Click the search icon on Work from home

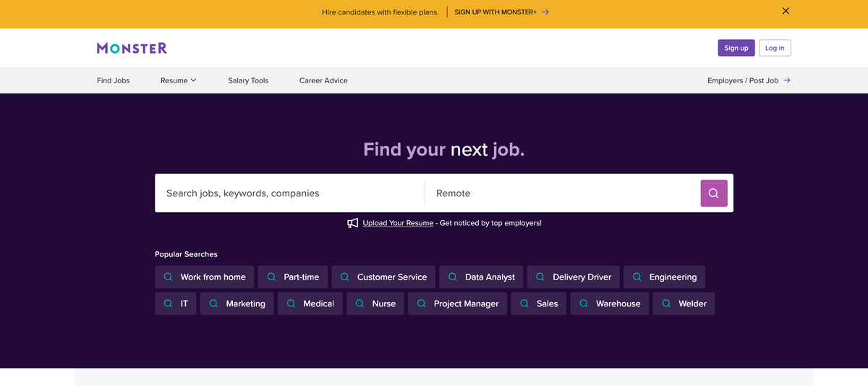click(x=168, y=277)
